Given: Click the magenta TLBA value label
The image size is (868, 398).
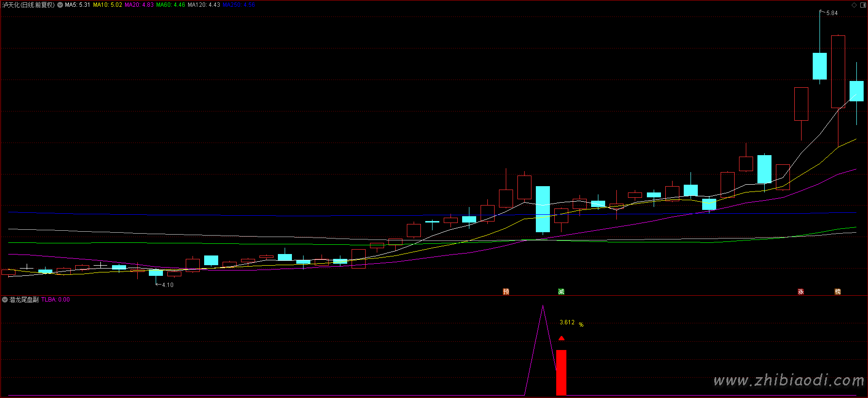Looking at the screenshot, I should coord(56,300).
